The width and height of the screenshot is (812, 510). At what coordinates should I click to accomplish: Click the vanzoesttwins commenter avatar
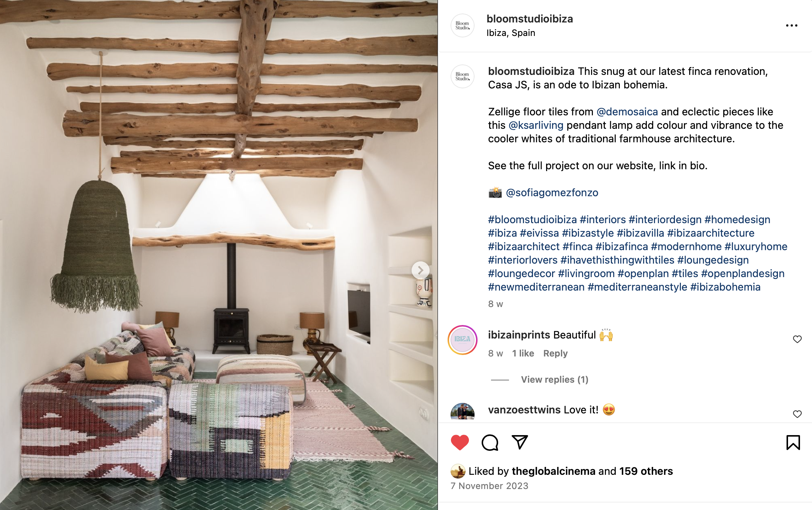tap(463, 412)
